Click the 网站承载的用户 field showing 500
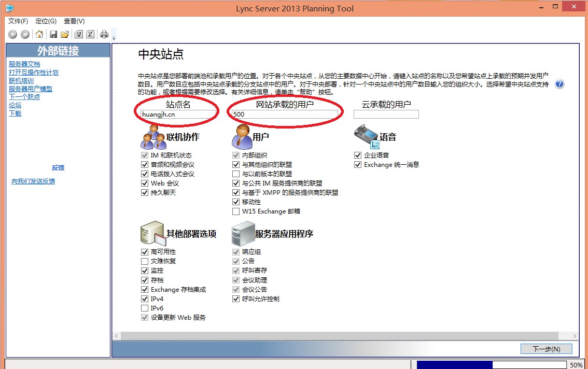The width and height of the screenshot is (588, 369). pyautogui.click(x=285, y=115)
